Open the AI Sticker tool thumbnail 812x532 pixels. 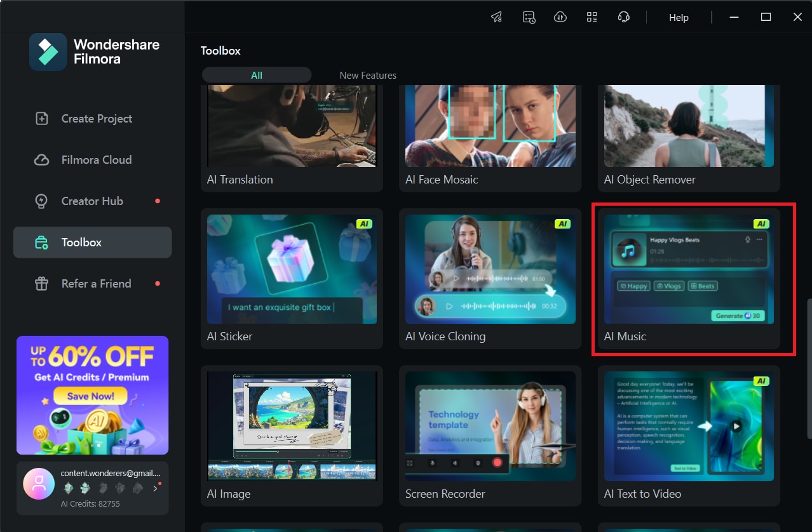pyautogui.click(x=292, y=269)
